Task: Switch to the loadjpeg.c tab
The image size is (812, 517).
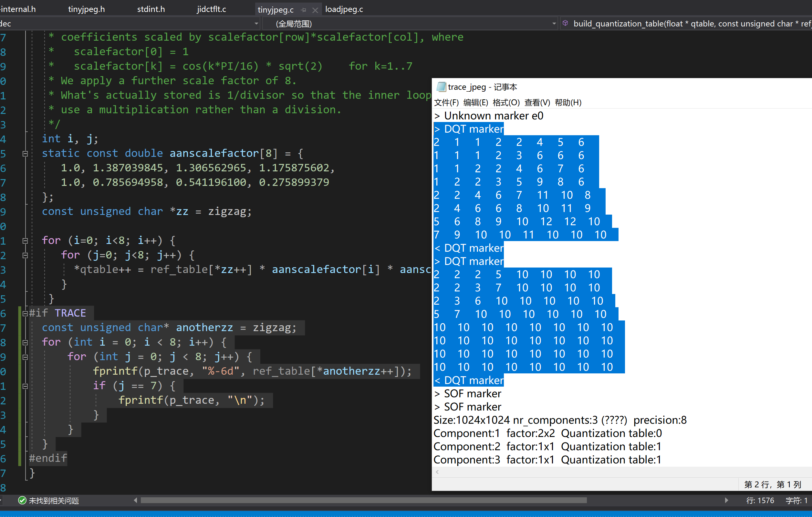Action: click(x=344, y=9)
